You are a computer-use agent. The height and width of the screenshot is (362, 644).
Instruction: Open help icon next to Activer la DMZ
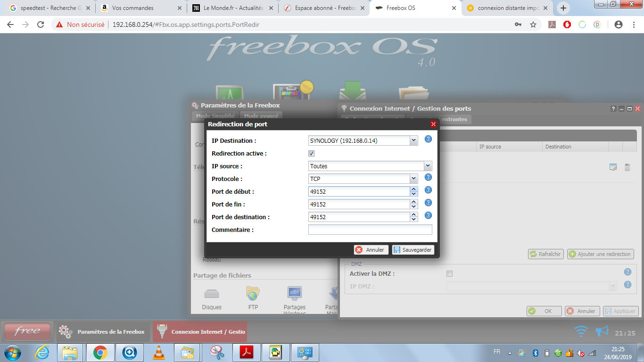point(627,272)
